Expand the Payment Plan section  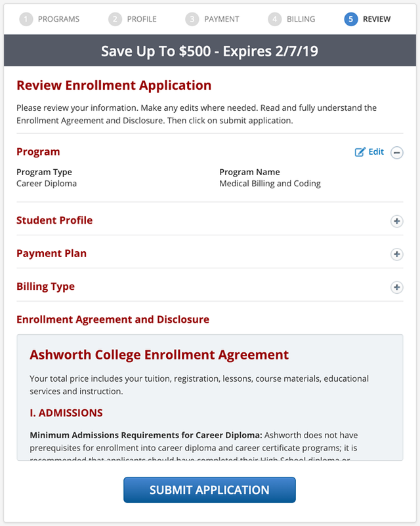point(397,254)
